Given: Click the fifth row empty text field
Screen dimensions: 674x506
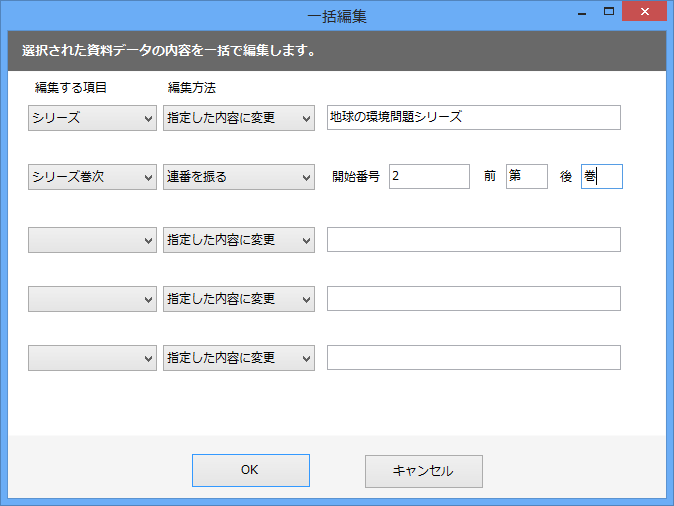Looking at the screenshot, I should 474,357.
